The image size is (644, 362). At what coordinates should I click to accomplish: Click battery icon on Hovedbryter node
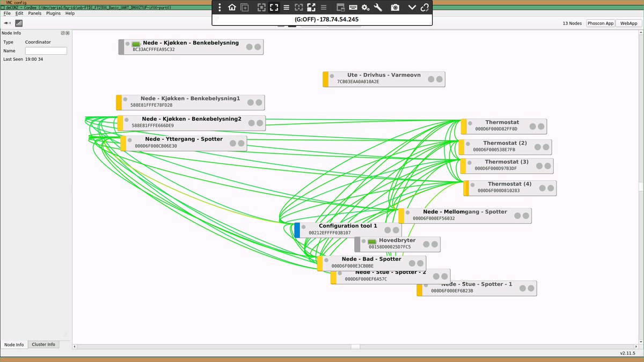[x=372, y=242]
